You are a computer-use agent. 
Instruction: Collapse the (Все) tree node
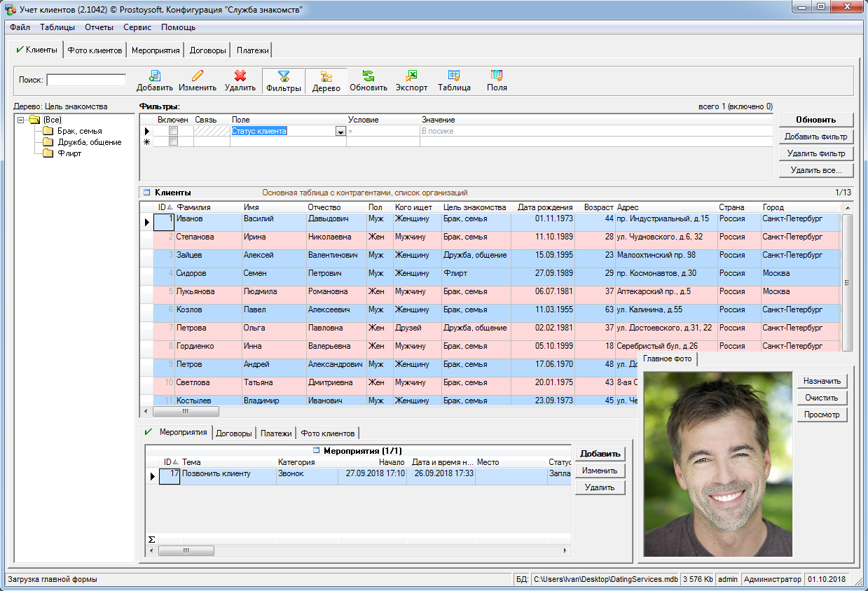point(20,120)
